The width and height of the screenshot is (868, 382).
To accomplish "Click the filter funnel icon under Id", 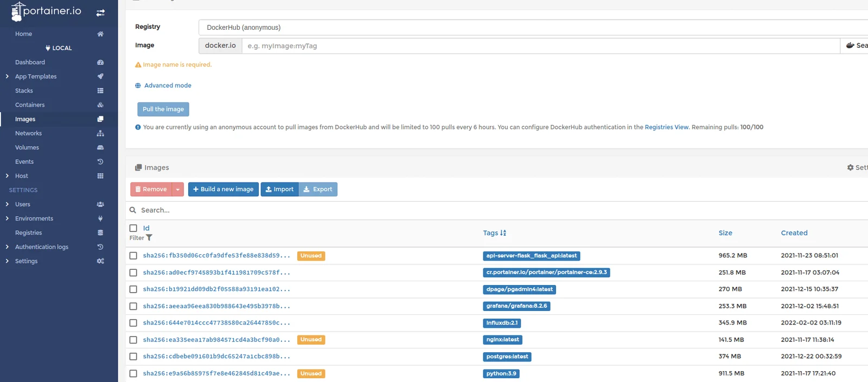I will tap(149, 238).
